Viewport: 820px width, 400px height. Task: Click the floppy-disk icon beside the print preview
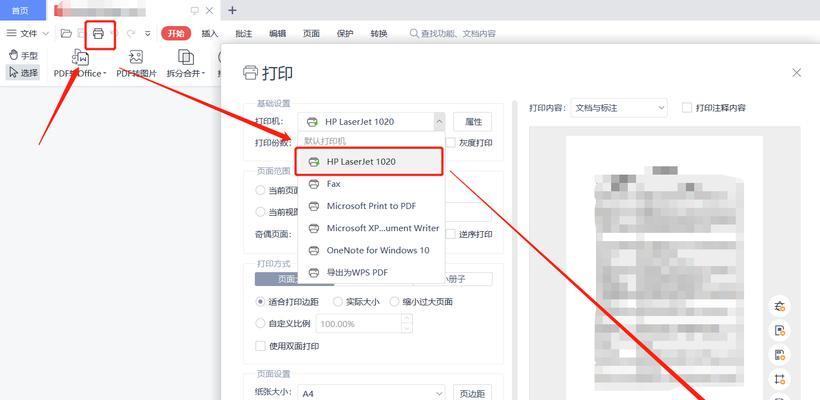pos(780,355)
